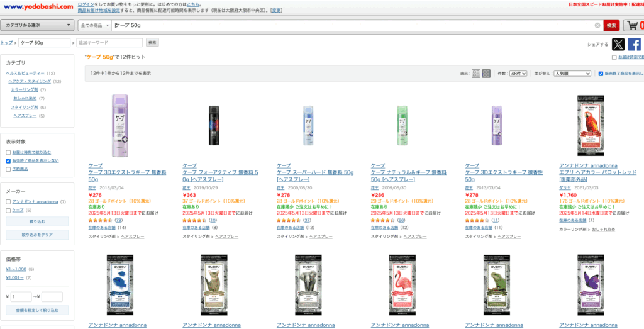This screenshot has height=329, width=644.
Task: Open the カテゴリから選ぶ dropdown
Action: pos(37,25)
